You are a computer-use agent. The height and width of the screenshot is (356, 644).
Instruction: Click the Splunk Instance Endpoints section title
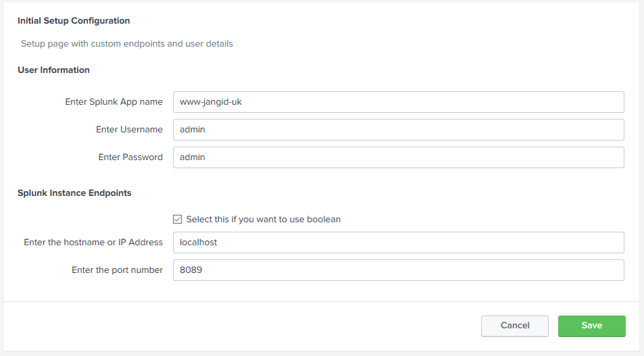point(74,193)
